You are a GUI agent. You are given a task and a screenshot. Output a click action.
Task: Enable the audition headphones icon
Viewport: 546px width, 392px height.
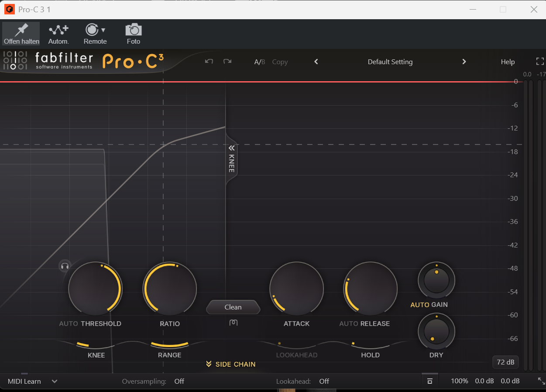tap(65, 265)
